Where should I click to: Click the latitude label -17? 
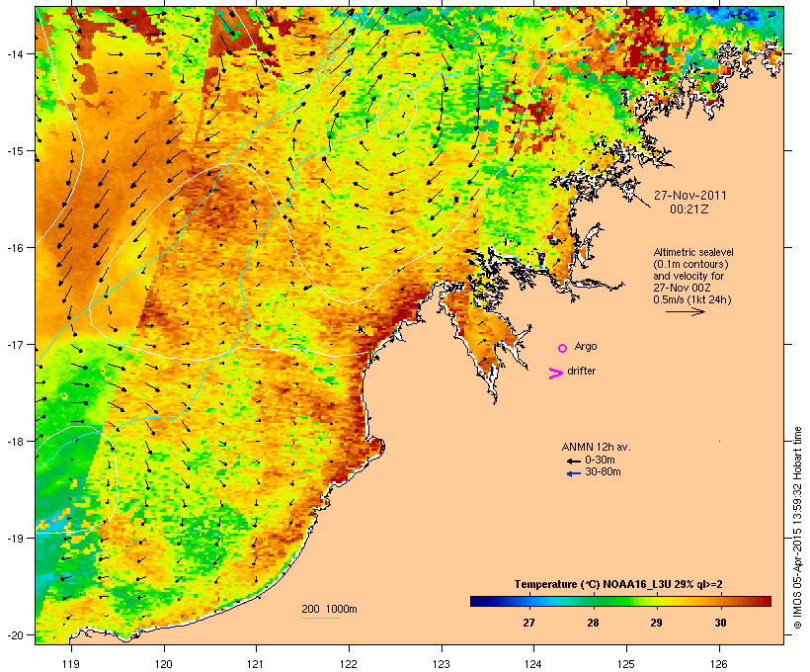click(x=14, y=344)
